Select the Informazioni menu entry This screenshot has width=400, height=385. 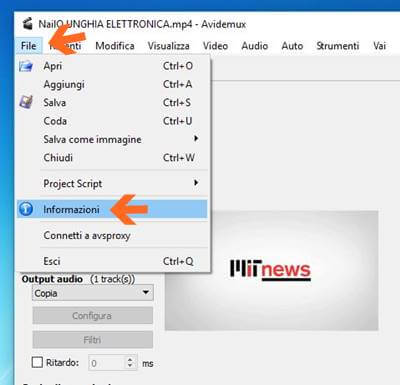pos(112,209)
